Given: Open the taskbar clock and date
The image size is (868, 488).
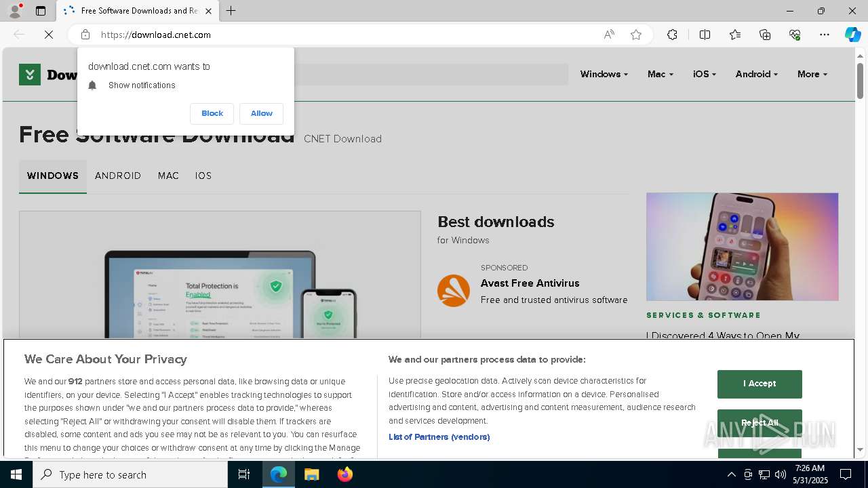Looking at the screenshot, I should pos(810,474).
